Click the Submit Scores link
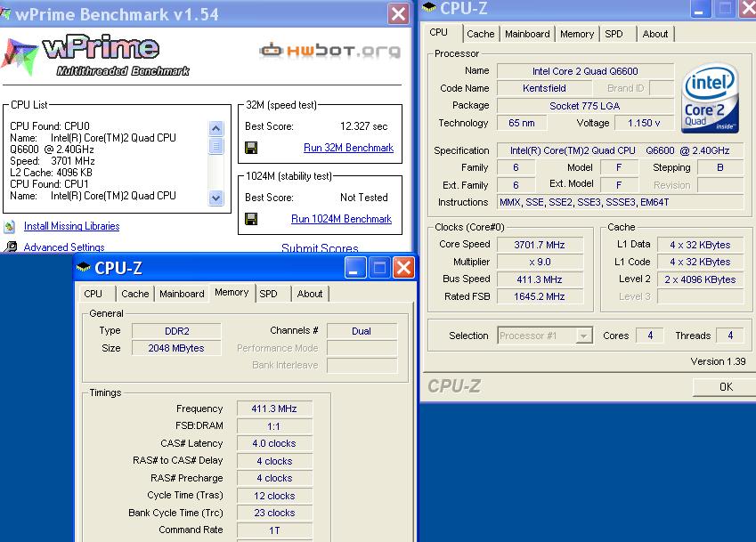This screenshot has width=756, height=542. coord(320,248)
